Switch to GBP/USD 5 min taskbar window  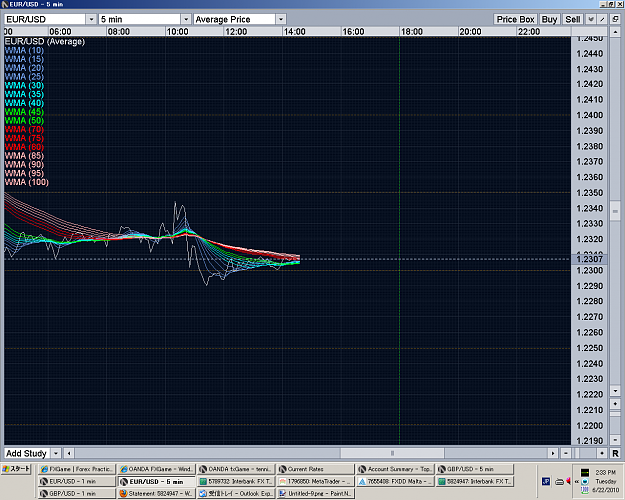pyautogui.click(x=475, y=469)
